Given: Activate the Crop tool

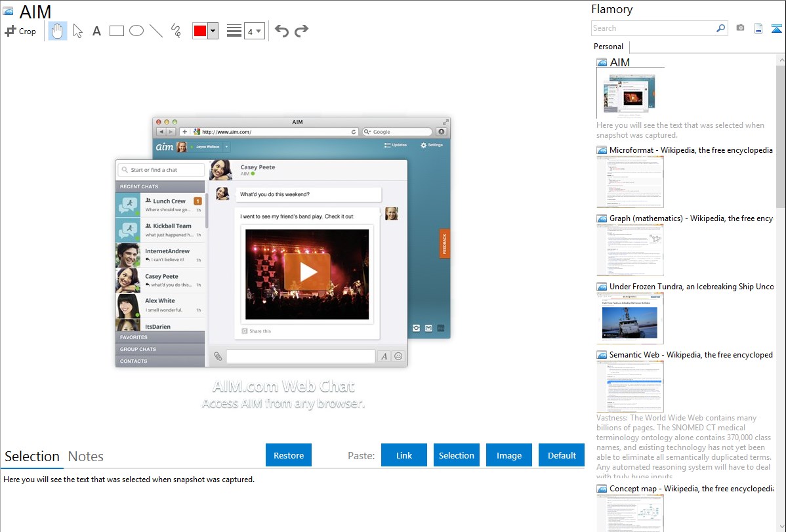Looking at the screenshot, I should [x=20, y=31].
